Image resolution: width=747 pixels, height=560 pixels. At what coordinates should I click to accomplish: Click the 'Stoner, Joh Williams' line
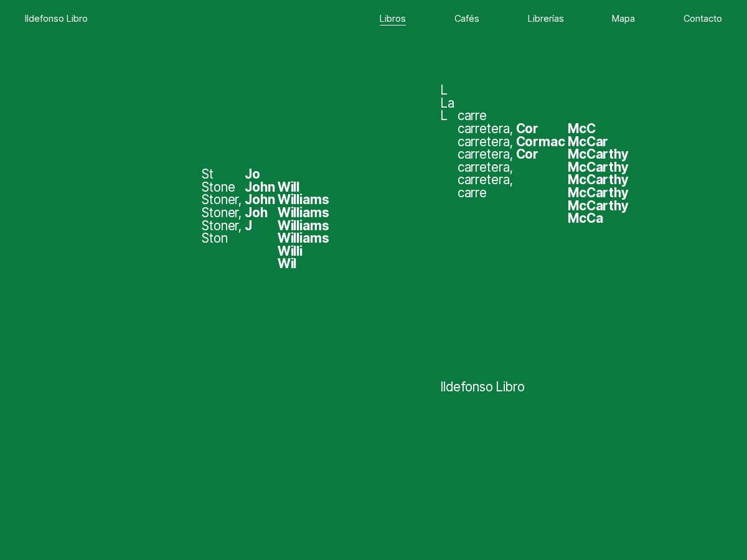[265, 213]
